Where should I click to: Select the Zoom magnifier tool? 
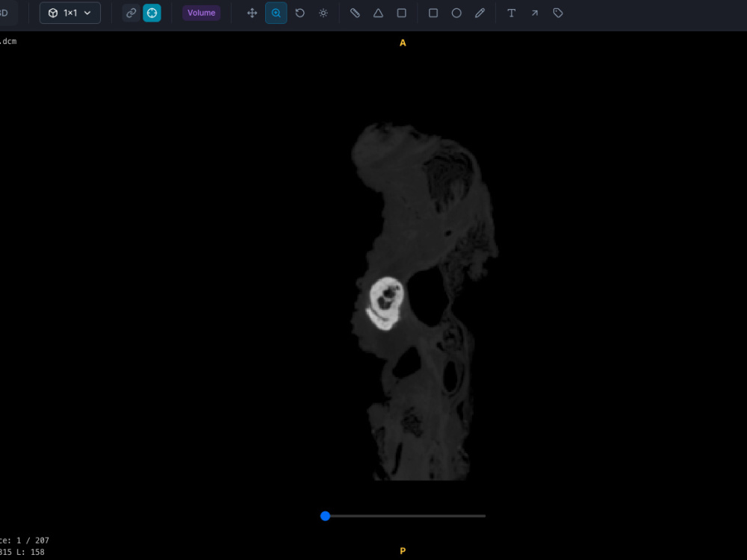point(276,13)
